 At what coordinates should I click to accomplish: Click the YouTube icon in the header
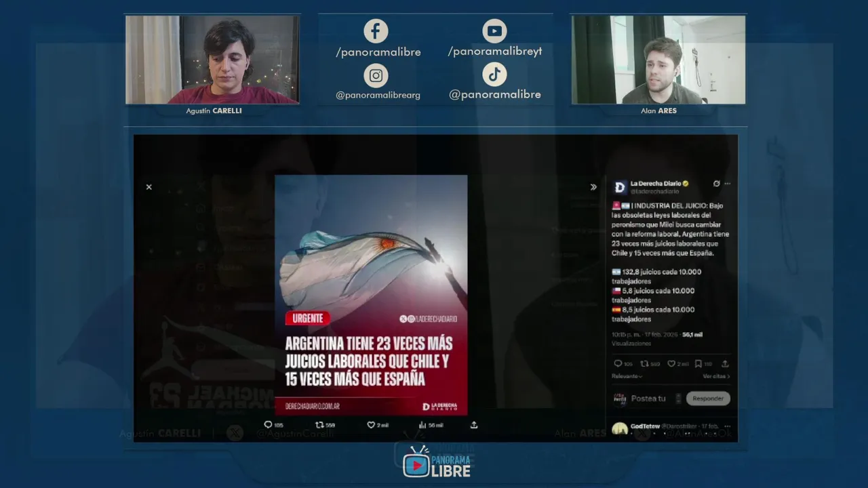point(494,31)
